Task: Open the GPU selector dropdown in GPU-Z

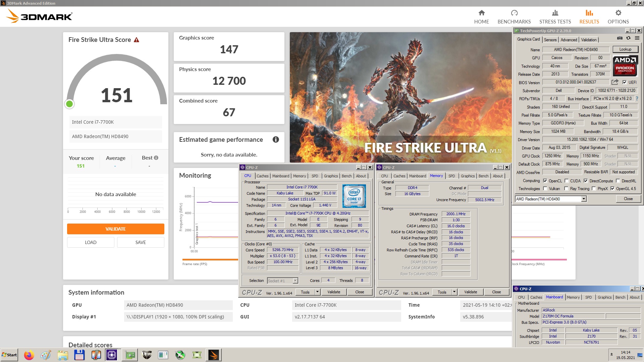Action: pos(584,199)
